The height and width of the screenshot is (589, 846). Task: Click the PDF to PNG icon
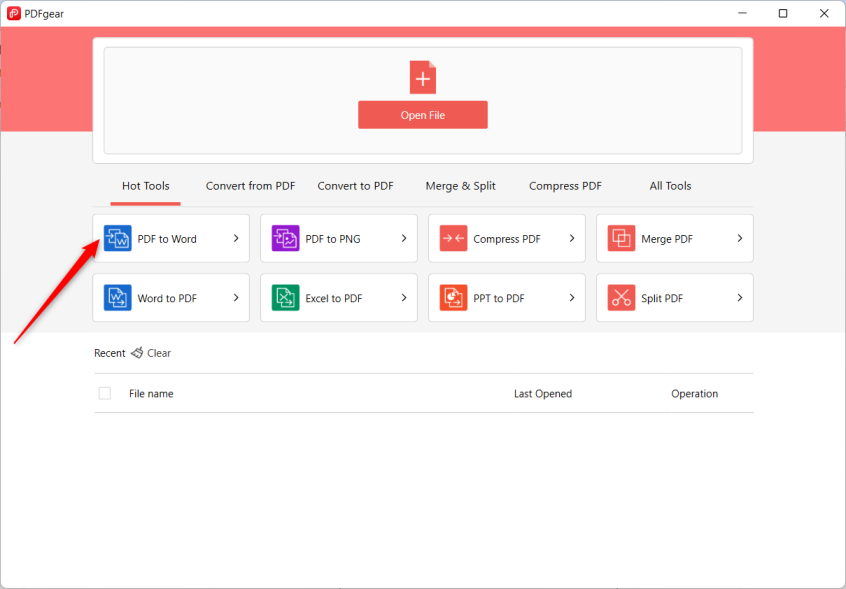click(x=285, y=238)
